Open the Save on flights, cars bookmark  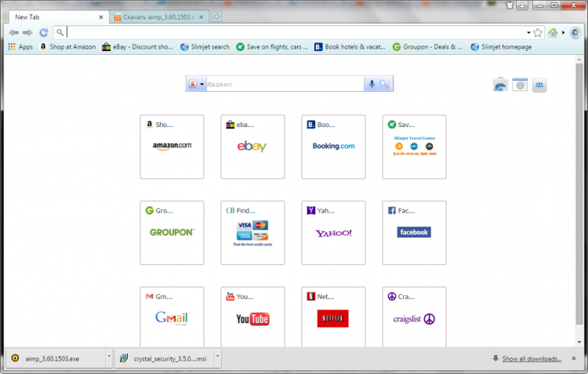pos(272,47)
